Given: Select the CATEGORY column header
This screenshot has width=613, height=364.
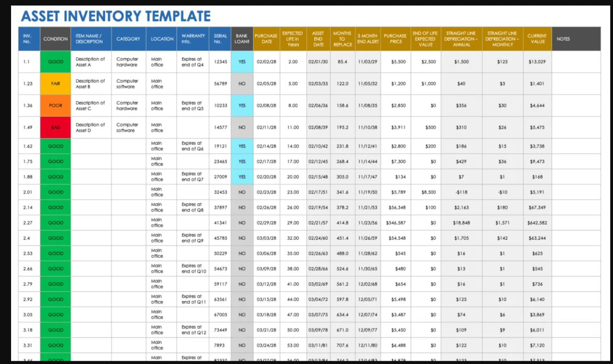Looking at the screenshot, I should (x=129, y=39).
